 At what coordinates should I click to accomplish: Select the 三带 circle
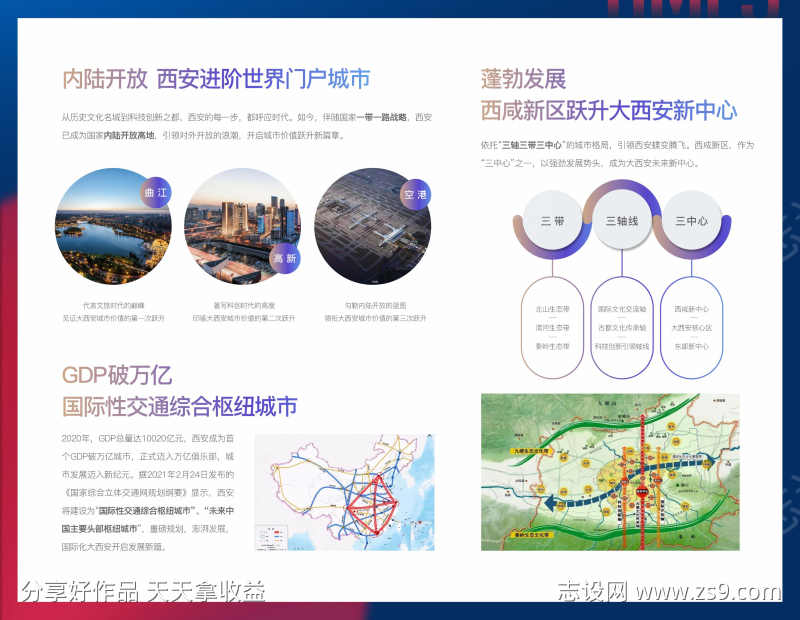553,220
